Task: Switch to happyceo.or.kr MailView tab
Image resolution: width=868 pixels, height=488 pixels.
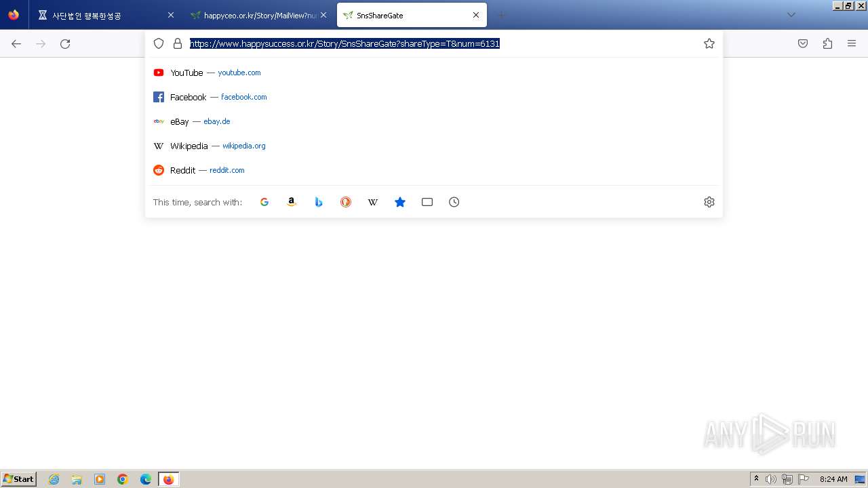Action: 259,15
